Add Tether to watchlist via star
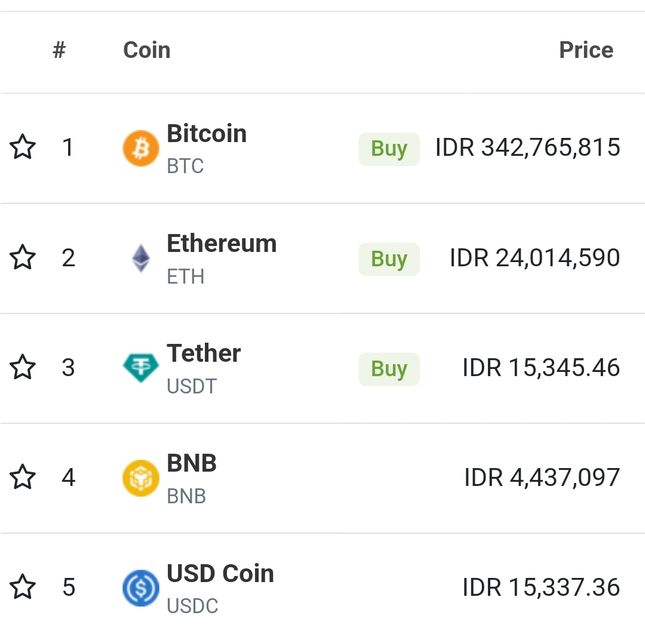 click(x=23, y=368)
